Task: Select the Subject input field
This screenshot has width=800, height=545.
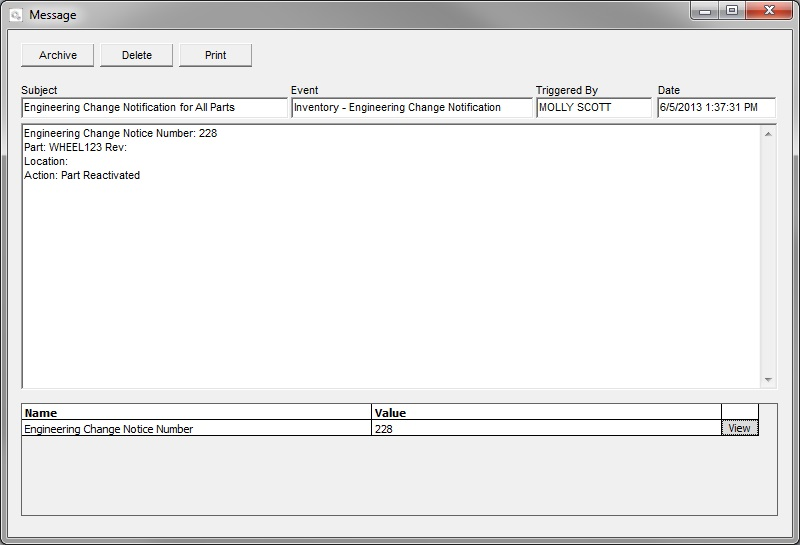Action: pyautogui.click(x=155, y=108)
